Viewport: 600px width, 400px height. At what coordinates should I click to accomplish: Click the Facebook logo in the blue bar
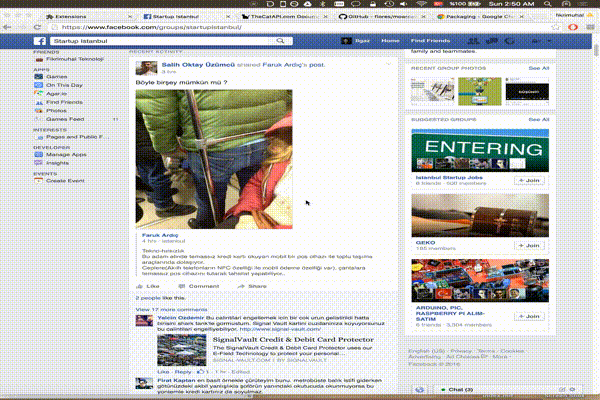tap(39, 41)
